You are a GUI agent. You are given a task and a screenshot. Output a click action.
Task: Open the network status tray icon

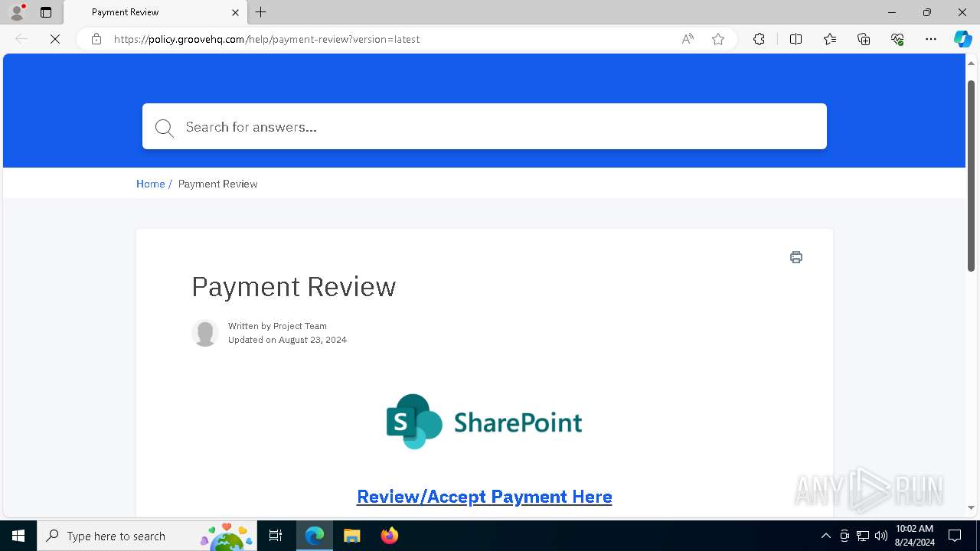click(863, 536)
